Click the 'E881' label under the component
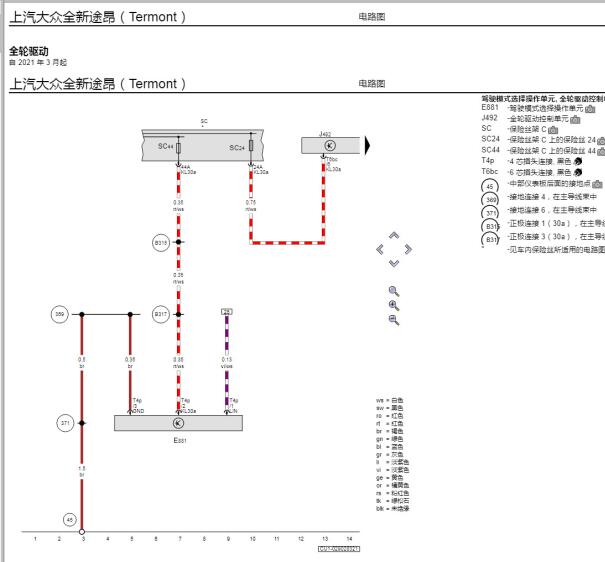This screenshot has height=562, width=605. tap(180, 440)
